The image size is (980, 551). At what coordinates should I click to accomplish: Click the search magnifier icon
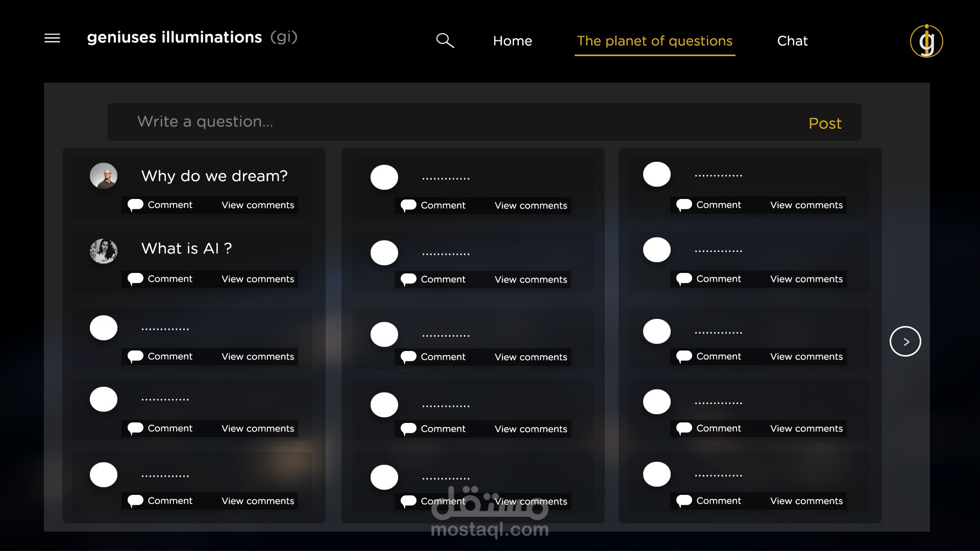pyautogui.click(x=445, y=40)
